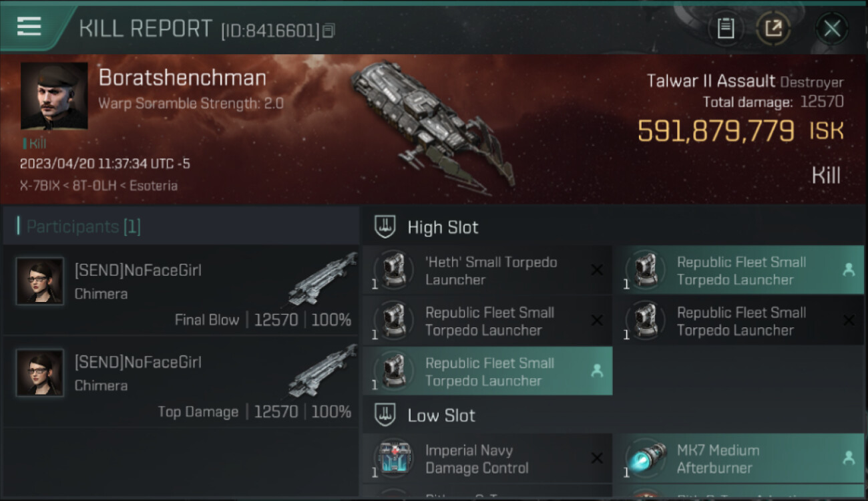Image resolution: width=868 pixels, height=501 pixels.
Task: Open Boratshenchman's character portrait
Action: click(x=54, y=96)
